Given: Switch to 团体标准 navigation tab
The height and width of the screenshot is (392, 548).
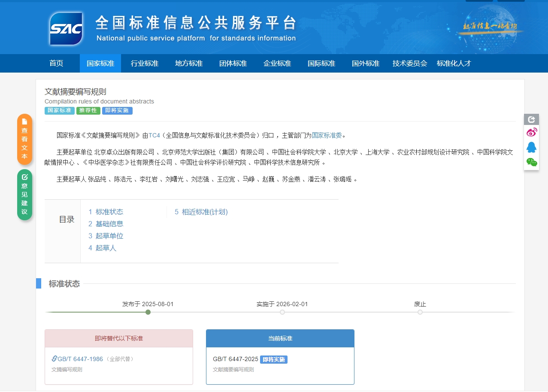Looking at the screenshot, I should coord(233,64).
